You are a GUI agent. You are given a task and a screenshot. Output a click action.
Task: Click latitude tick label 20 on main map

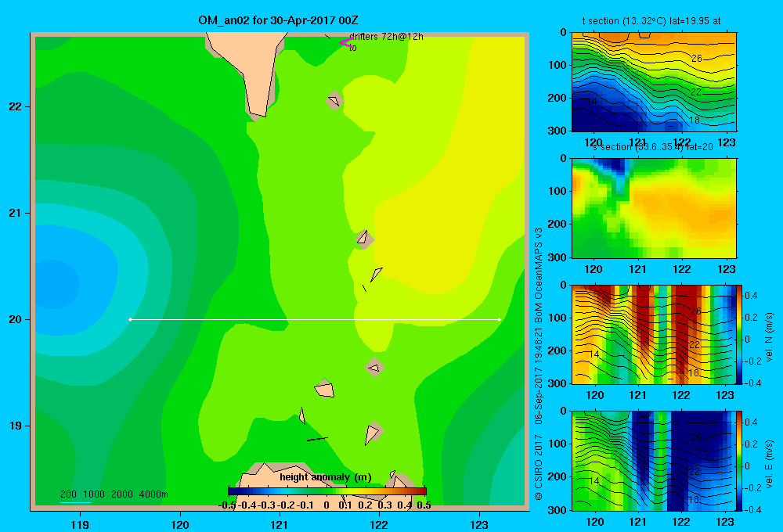(16, 319)
